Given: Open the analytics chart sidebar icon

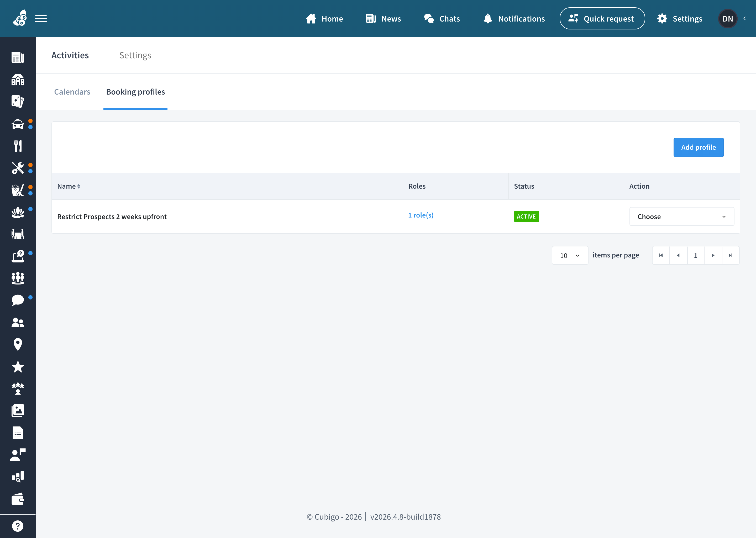Looking at the screenshot, I should (18, 477).
